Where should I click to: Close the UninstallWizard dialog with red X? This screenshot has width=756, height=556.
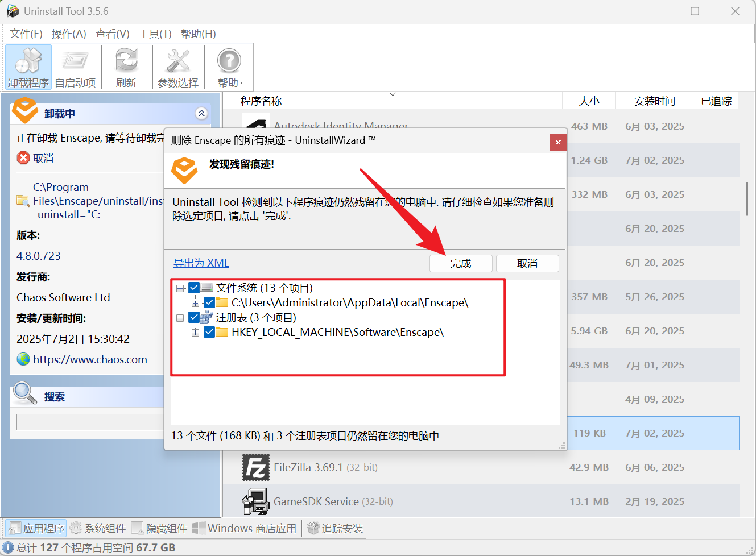[x=558, y=142]
